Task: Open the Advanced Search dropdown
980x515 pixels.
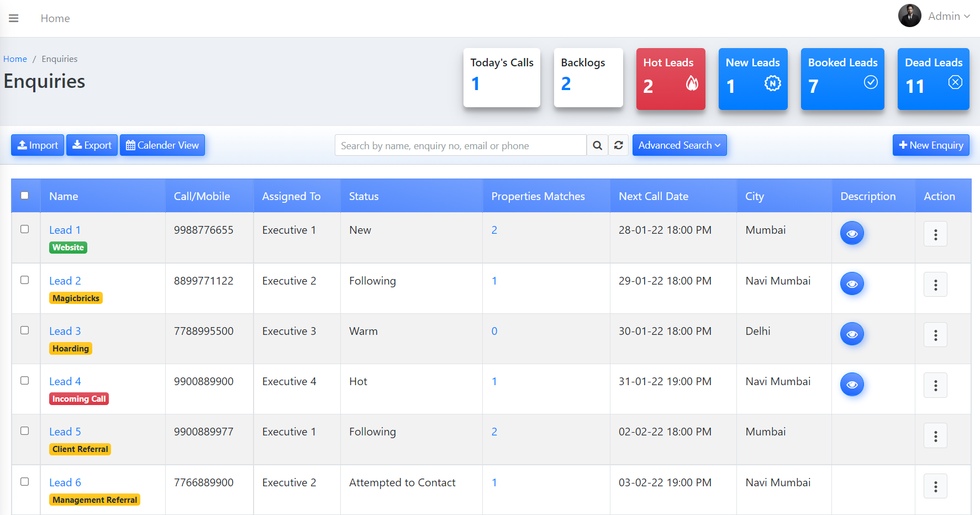Action: [x=679, y=145]
